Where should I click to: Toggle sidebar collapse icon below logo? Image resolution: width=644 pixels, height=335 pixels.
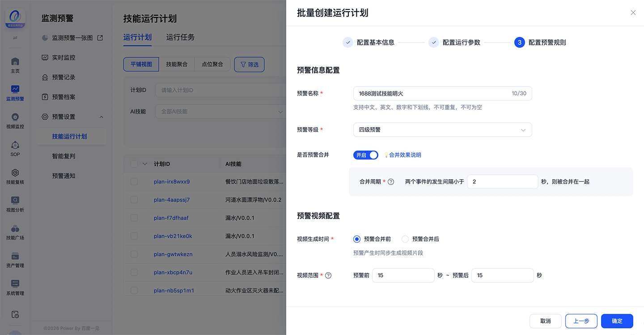click(15, 38)
